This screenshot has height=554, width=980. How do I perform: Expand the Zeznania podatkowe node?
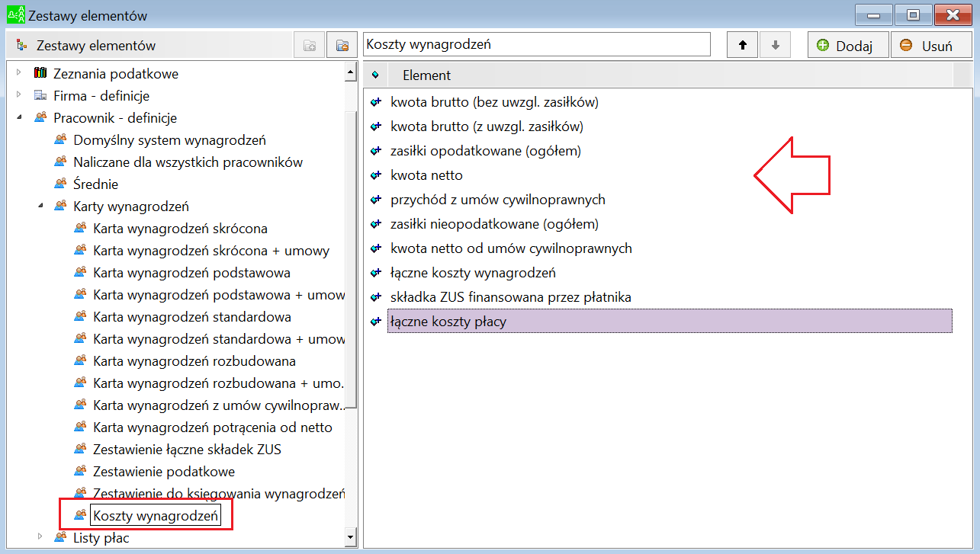coord(19,73)
